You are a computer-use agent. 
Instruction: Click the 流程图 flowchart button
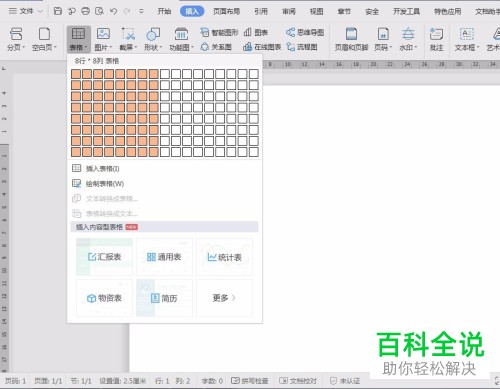[x=302, y=47]
